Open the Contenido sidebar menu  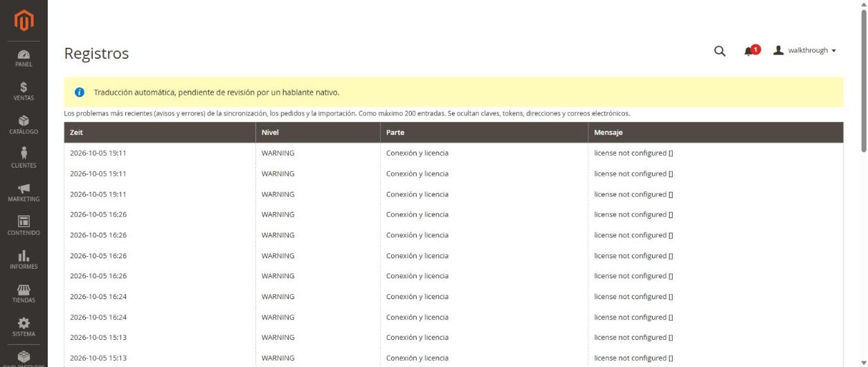point(24,226)
